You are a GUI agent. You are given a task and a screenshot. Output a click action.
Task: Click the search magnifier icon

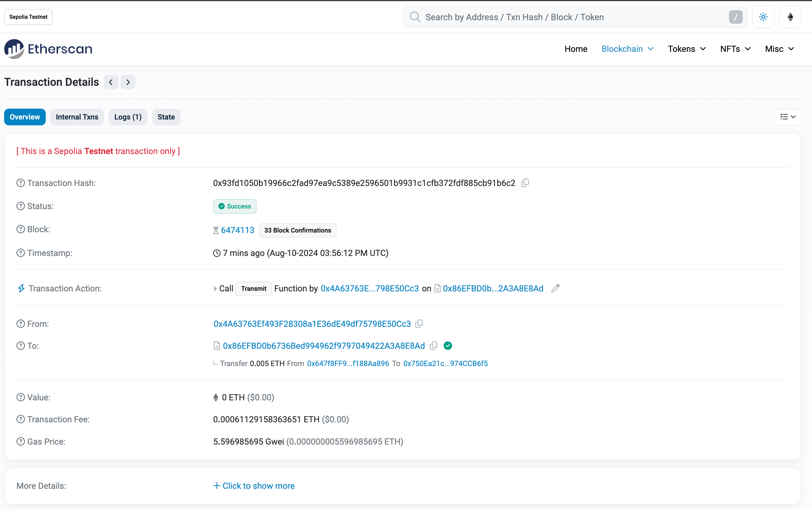[x=415, y=17]
